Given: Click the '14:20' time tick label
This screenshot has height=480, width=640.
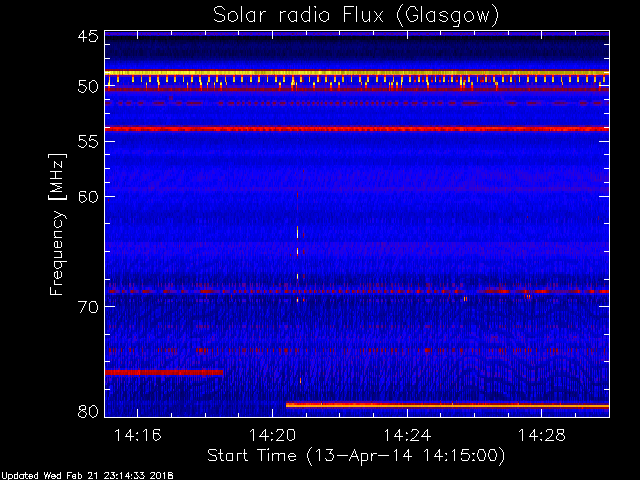Looking at the screenshot, I should tap(272, 435).
